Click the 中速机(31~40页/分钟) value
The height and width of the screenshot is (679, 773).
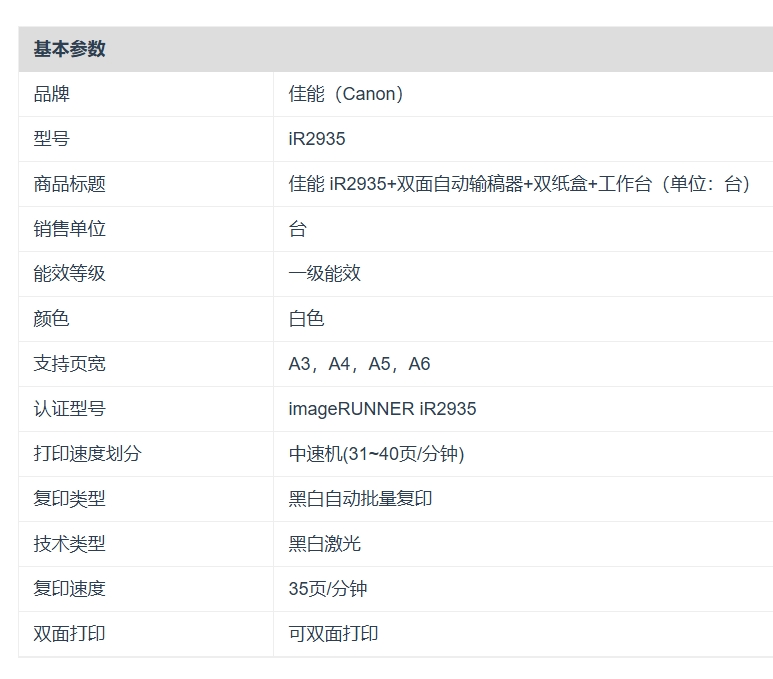pyautogui.click(x=376, y=454)
